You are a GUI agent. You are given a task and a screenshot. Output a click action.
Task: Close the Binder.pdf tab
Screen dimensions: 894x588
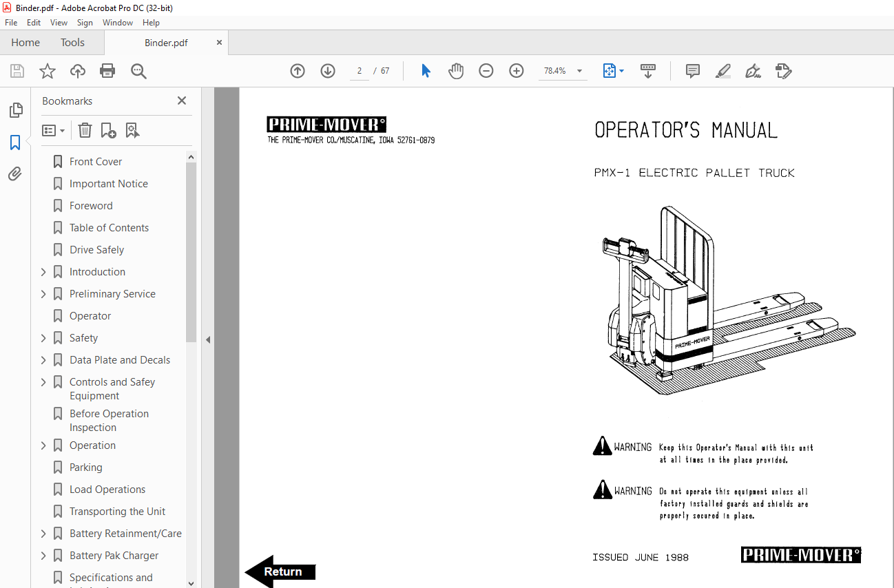click(x=220, y=43)
